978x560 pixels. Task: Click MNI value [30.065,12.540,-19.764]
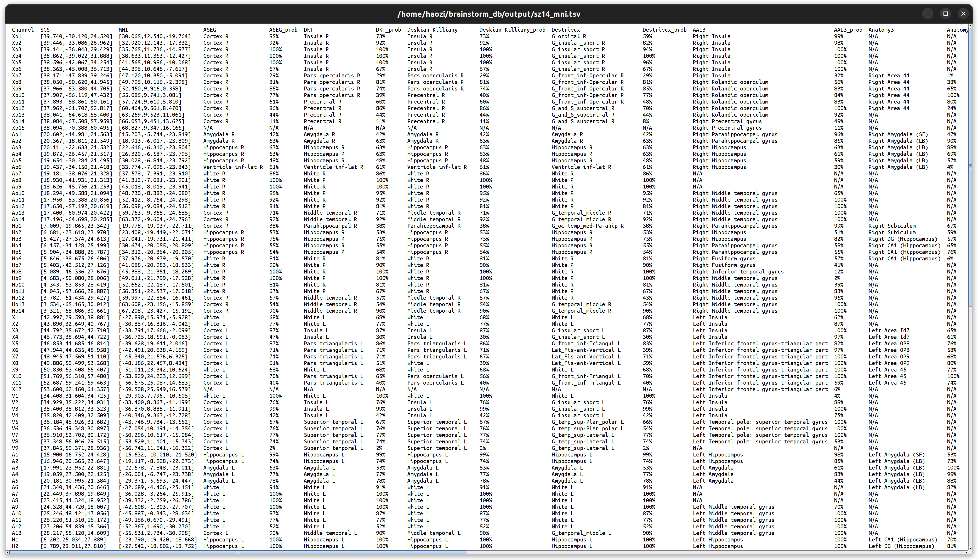[x=155, y=36]
